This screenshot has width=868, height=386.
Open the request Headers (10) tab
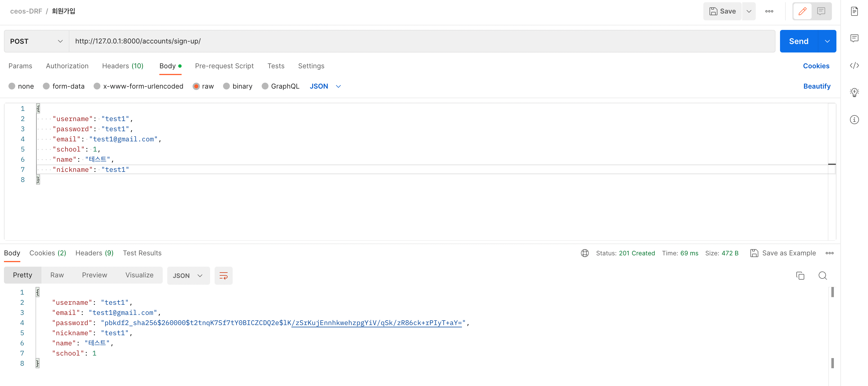tap(123, 66)
